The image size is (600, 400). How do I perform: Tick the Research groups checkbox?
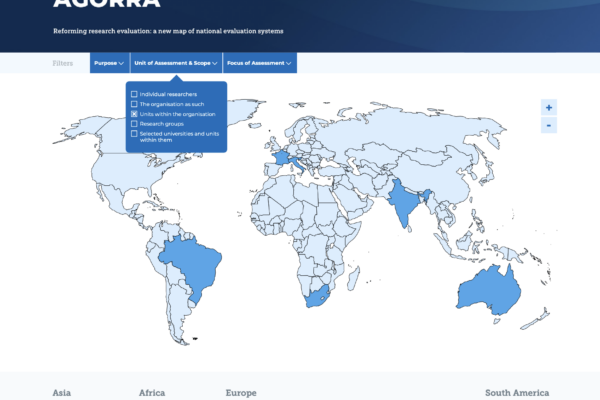click(134, 124)
